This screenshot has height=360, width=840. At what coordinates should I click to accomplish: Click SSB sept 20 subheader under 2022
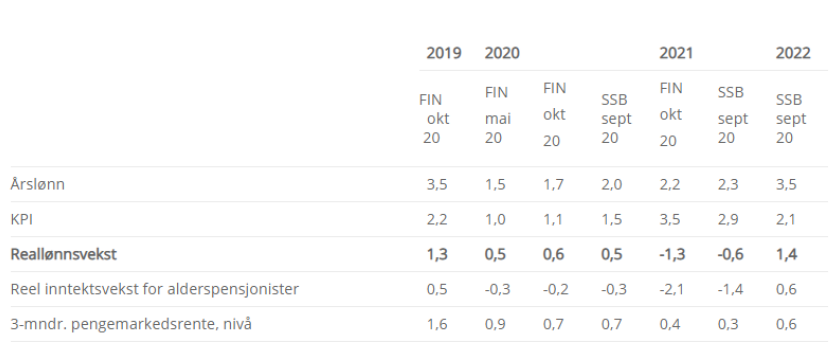(x=791, y=118)
